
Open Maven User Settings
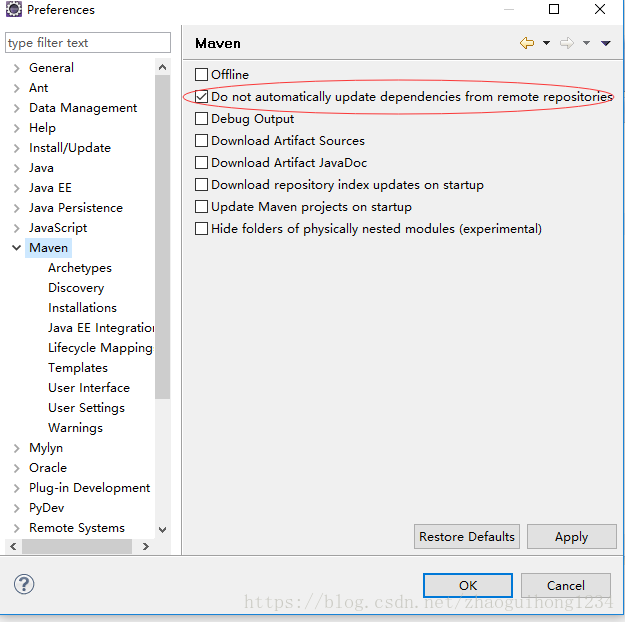(86, 408)
